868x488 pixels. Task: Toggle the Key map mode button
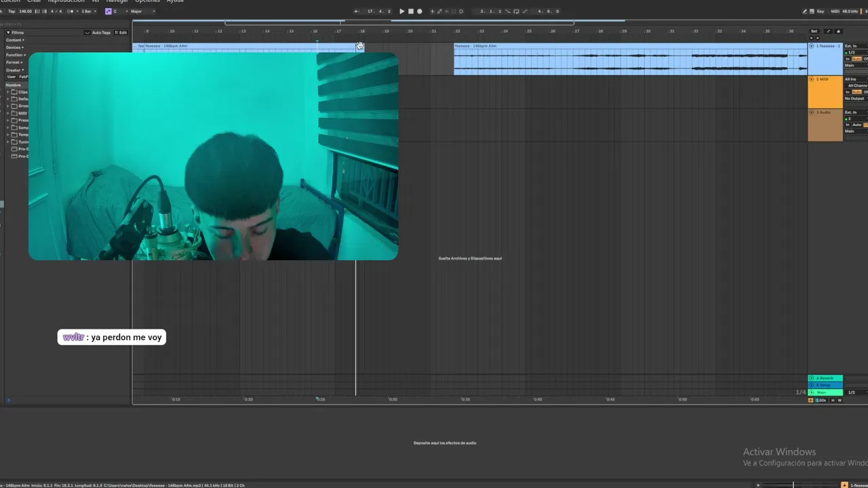click(821, 12)
